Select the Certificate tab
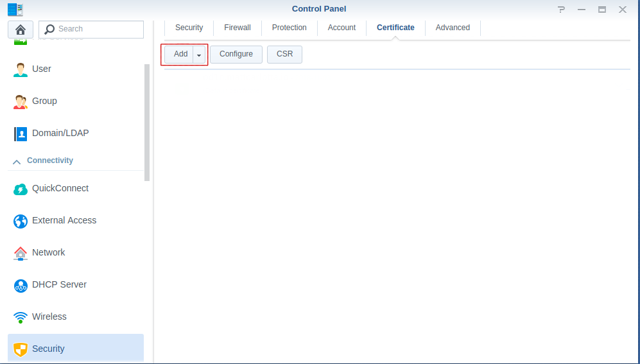 pos(395,28)
